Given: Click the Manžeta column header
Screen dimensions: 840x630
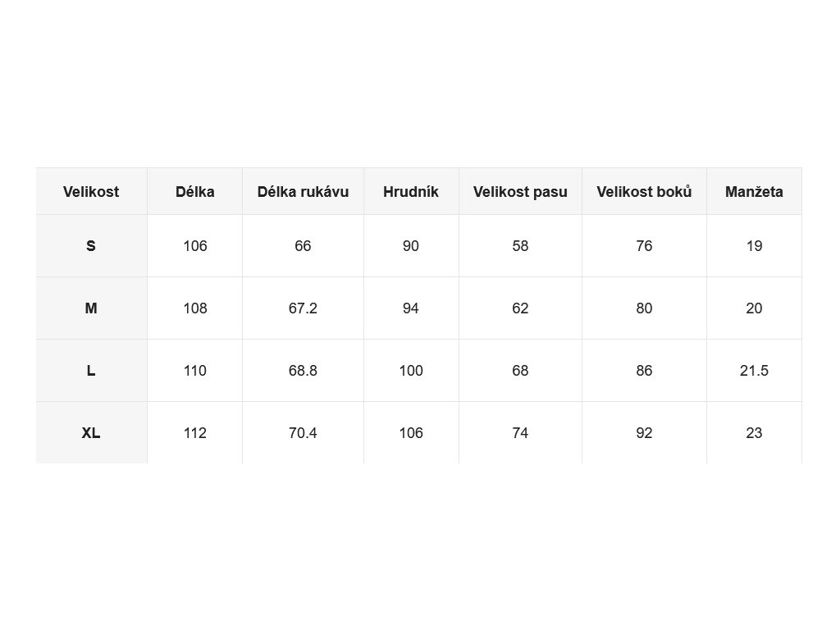Looking at the screenshot, I should [755, 191].
